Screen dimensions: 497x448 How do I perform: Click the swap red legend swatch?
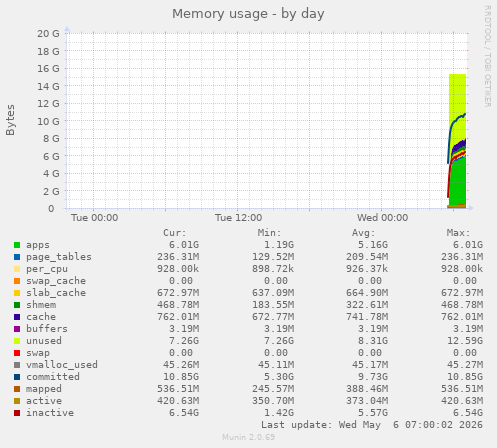point(17,353)
